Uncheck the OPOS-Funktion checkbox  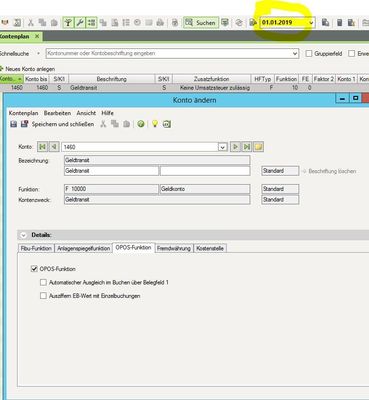(x=34, y=269)
